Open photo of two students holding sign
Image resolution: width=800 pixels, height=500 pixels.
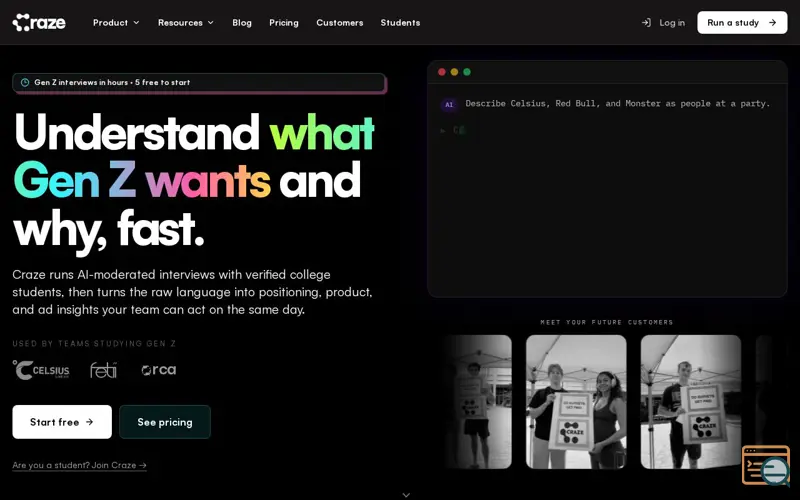coord(576,402)
